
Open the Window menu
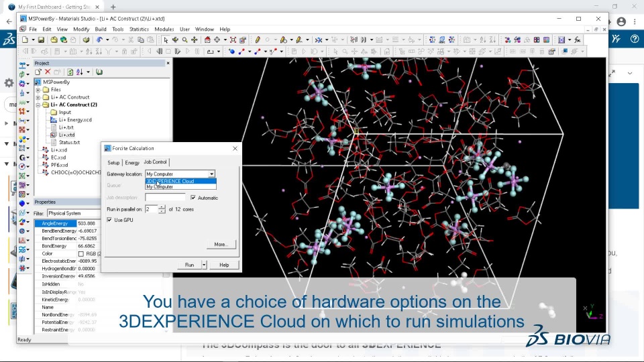tap(205, 29)
